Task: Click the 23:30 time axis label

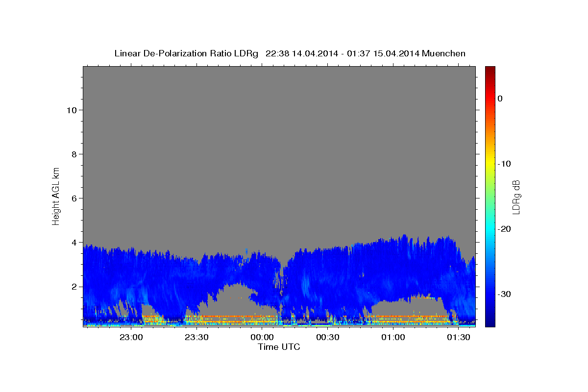Action: [196, 338]
